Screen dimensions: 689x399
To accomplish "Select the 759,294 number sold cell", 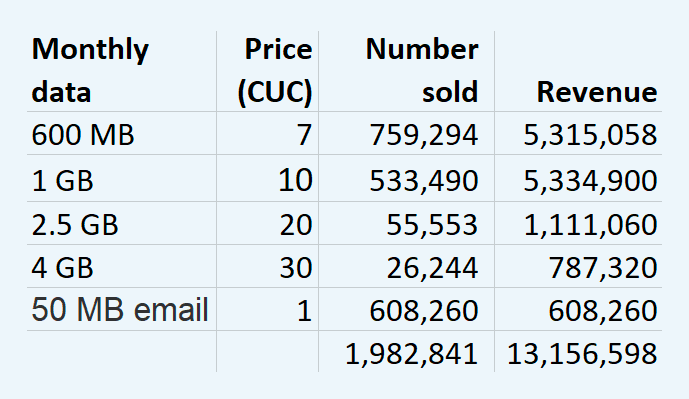I will 406,133.
